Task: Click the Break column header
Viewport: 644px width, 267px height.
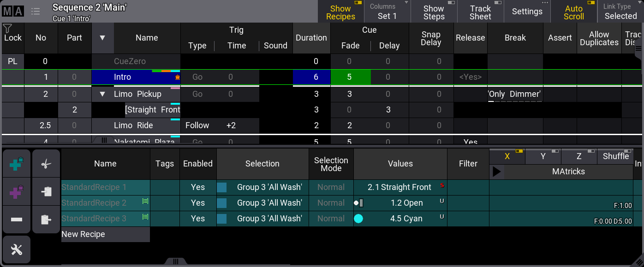Action: click(x=515, y=38)
